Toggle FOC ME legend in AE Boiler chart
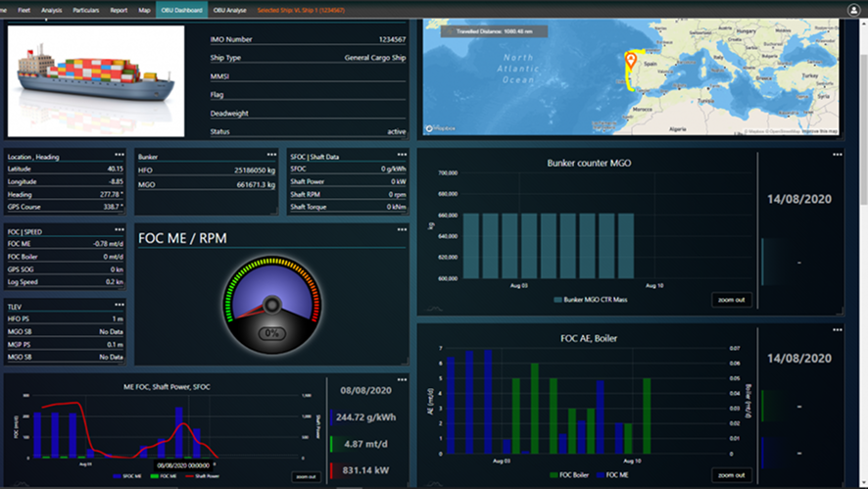The height and width of the screenshot is (489, 868). (x=612, y=475)
